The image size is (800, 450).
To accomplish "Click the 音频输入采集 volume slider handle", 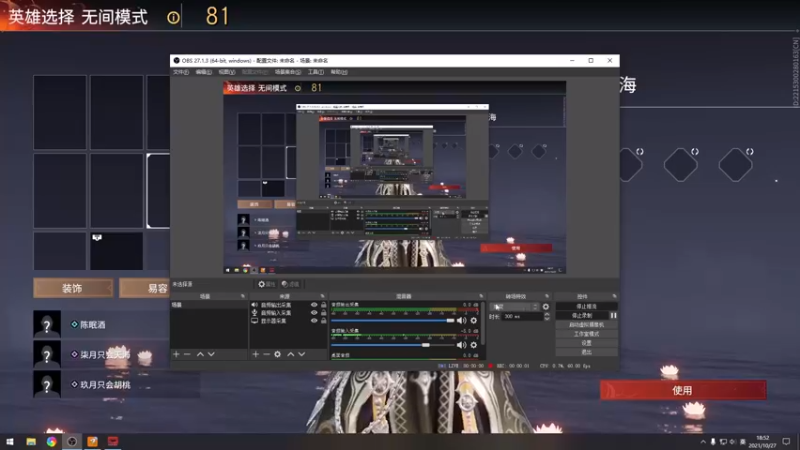I will 426,345.
